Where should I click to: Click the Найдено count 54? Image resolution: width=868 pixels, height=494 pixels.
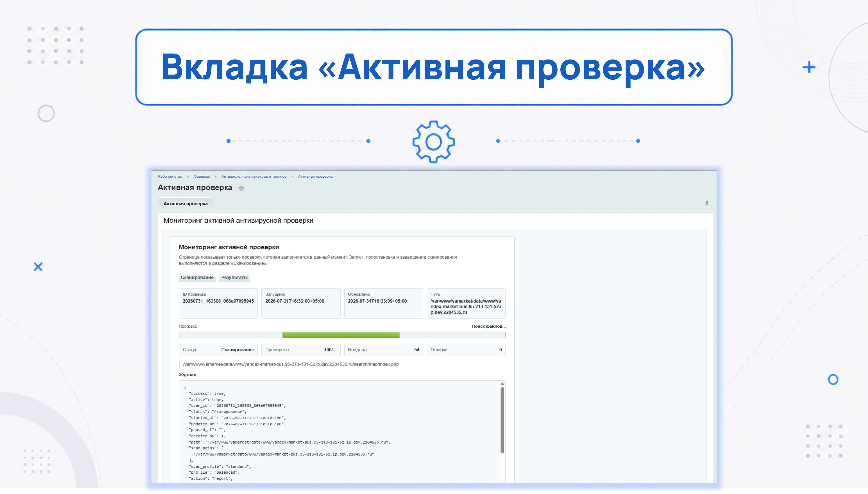click(x=416, y=350)
